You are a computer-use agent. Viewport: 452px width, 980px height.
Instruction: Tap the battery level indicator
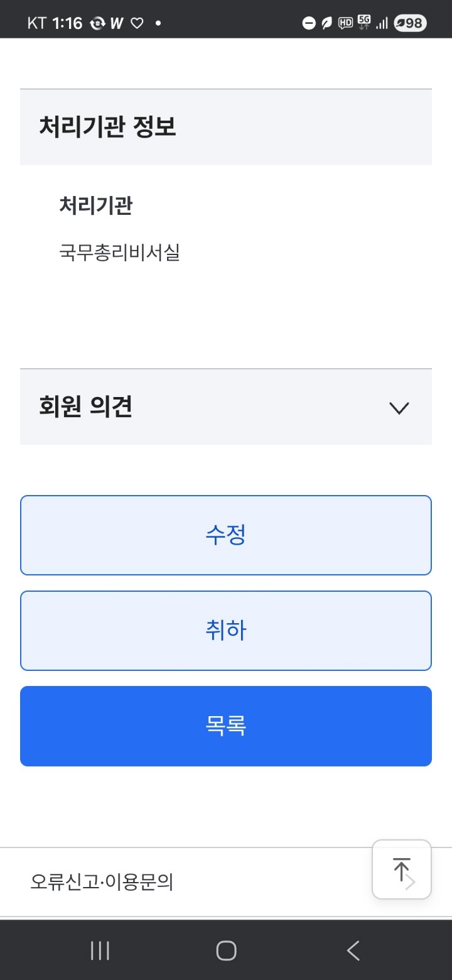410,23
